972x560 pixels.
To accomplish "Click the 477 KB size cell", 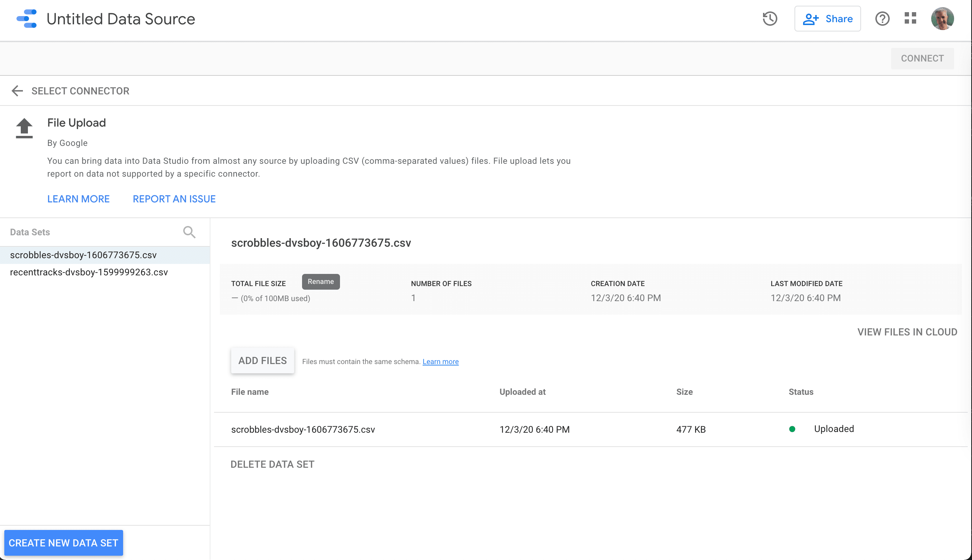I will [x=691, y=429].
